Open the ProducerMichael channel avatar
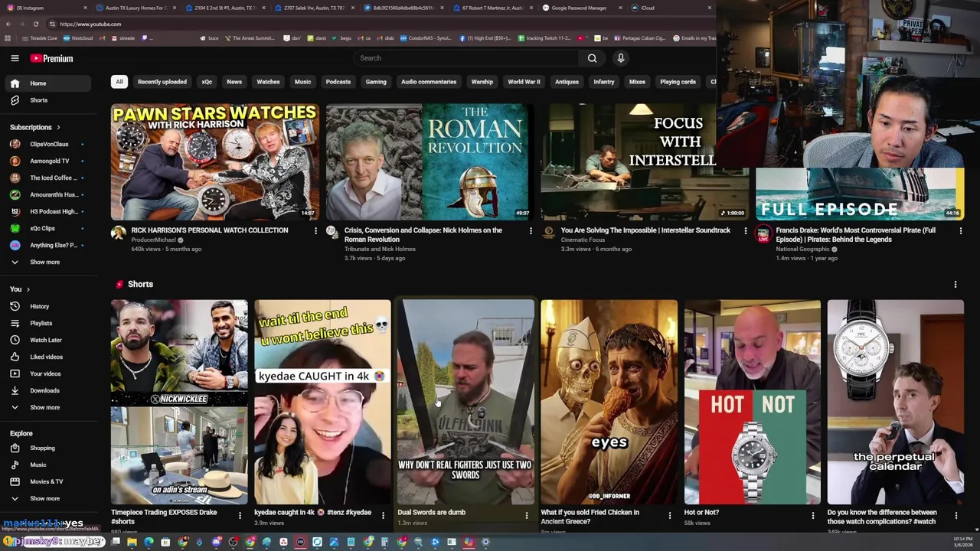980x551 pixels. point(118,233)
